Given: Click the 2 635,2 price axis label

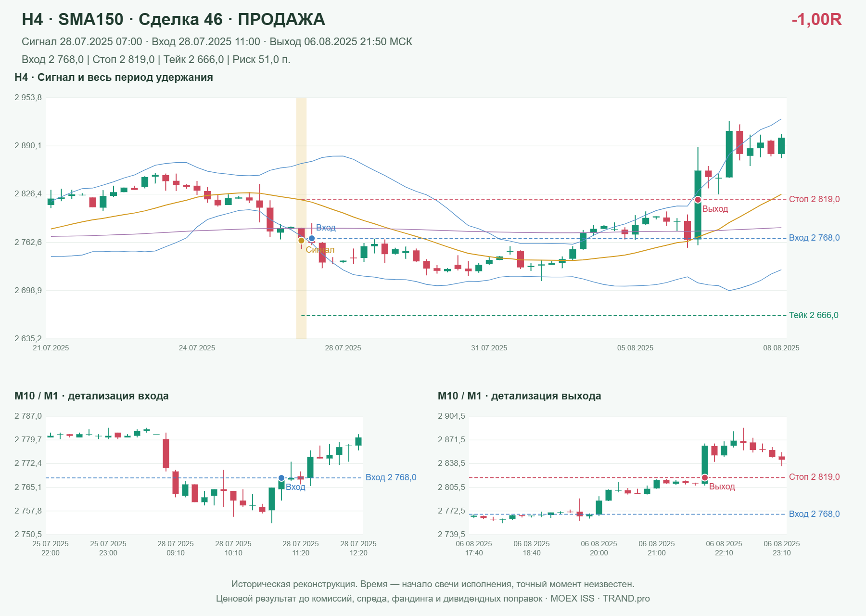Looking at the screenshot, I should click(x=28, y=338).
